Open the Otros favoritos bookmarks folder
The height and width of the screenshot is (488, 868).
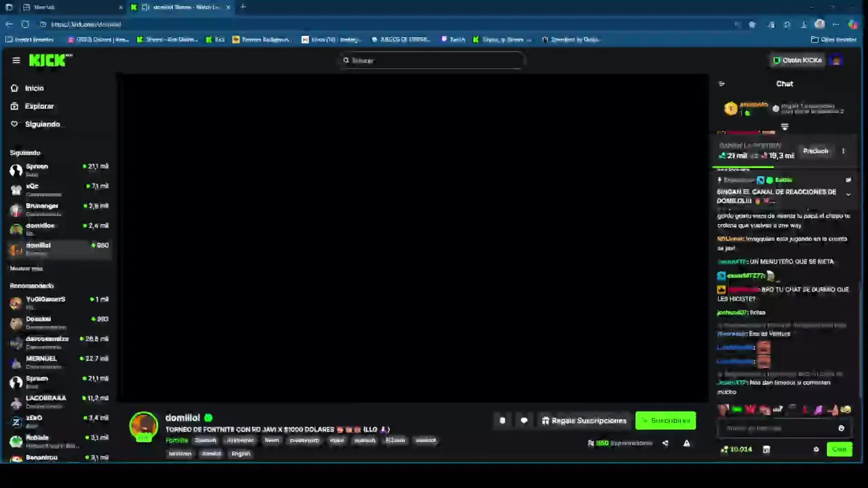click(x=834, y=39)
